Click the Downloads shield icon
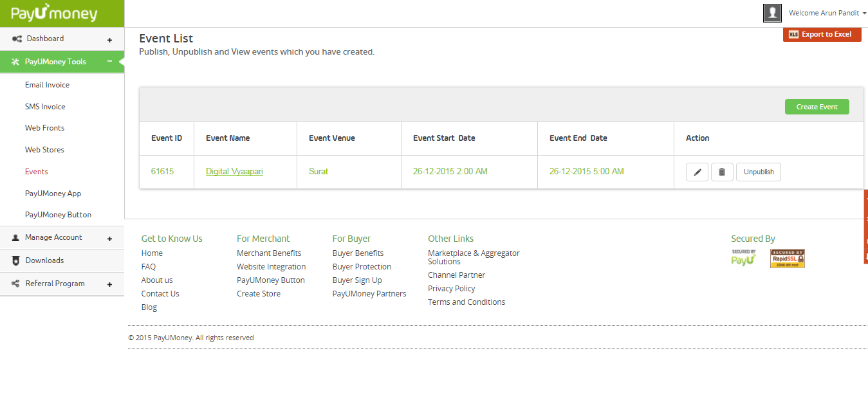 tap(16, 260)
